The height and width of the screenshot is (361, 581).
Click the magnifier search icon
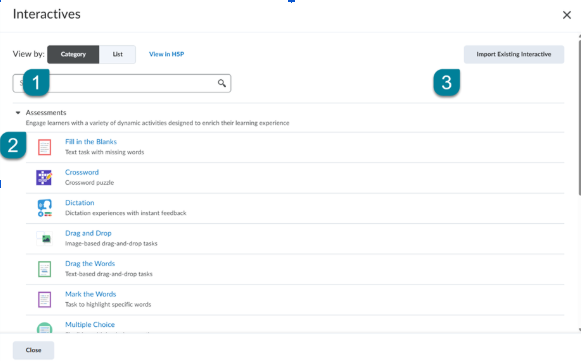click(222, 83)
